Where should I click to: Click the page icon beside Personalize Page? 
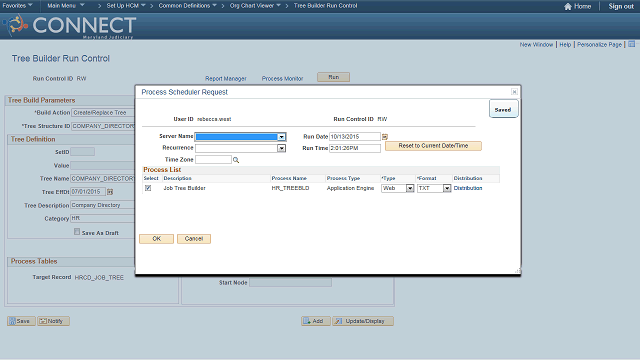[x=631, y=44]
